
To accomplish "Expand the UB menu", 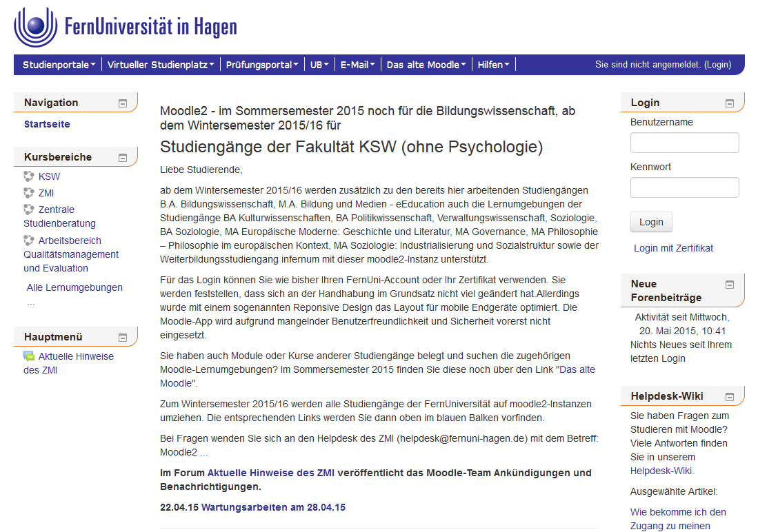I will coord(319,65).
